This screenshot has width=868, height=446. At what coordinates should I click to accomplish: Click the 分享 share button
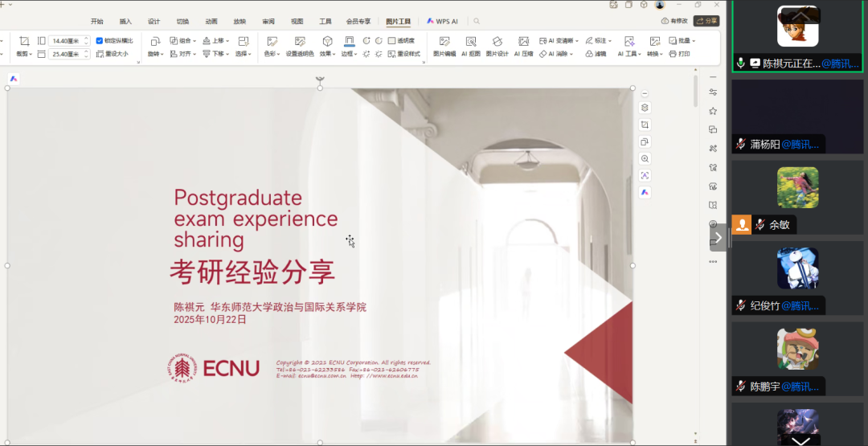[x=706, y=21]
